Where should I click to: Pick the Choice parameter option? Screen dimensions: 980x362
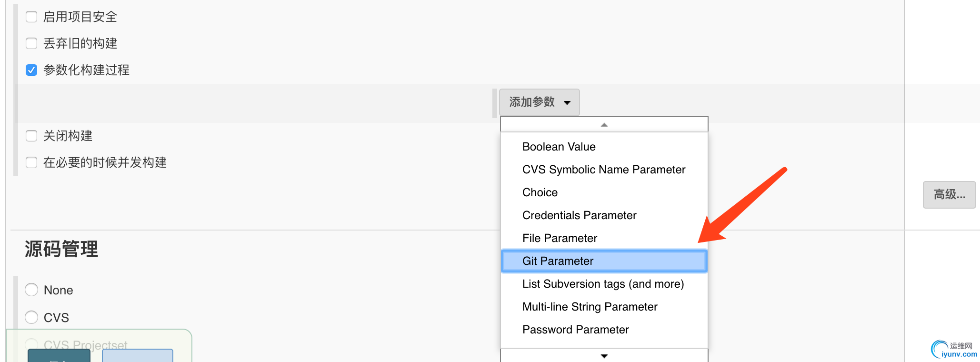540,192
